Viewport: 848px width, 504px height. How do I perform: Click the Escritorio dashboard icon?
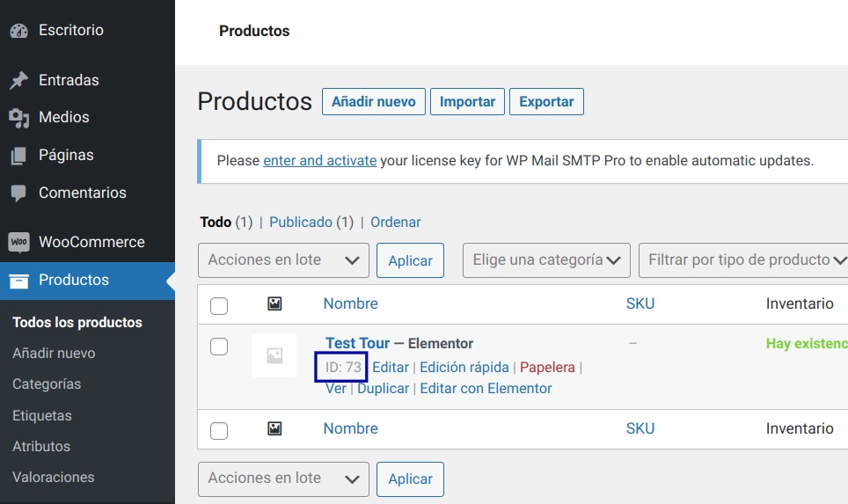tap(18, 31)
